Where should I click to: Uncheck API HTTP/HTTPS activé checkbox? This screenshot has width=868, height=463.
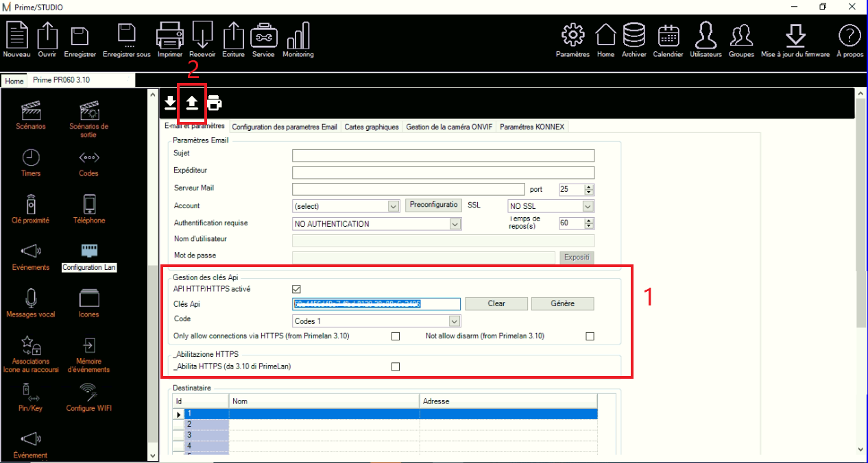pyautogui.click(x=297, y=289)
